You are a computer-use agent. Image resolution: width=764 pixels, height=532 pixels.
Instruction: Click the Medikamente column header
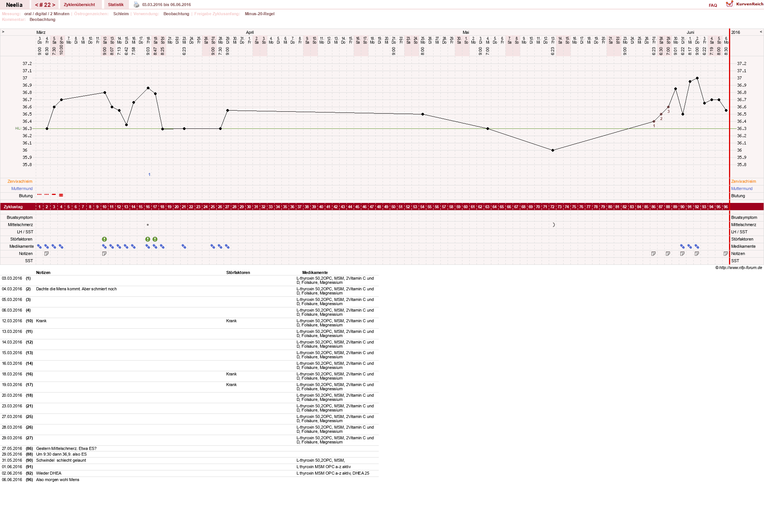click(315, 272)
